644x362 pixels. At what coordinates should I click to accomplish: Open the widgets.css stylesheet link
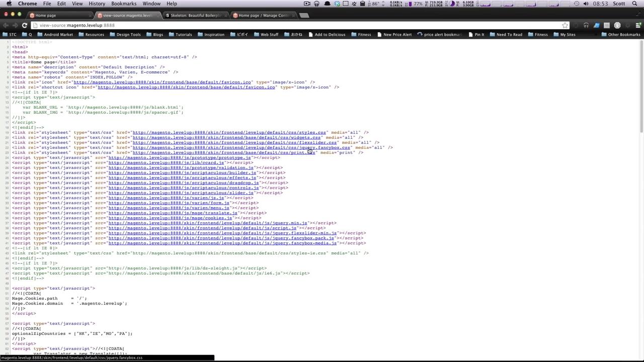[x=226, y=137]
